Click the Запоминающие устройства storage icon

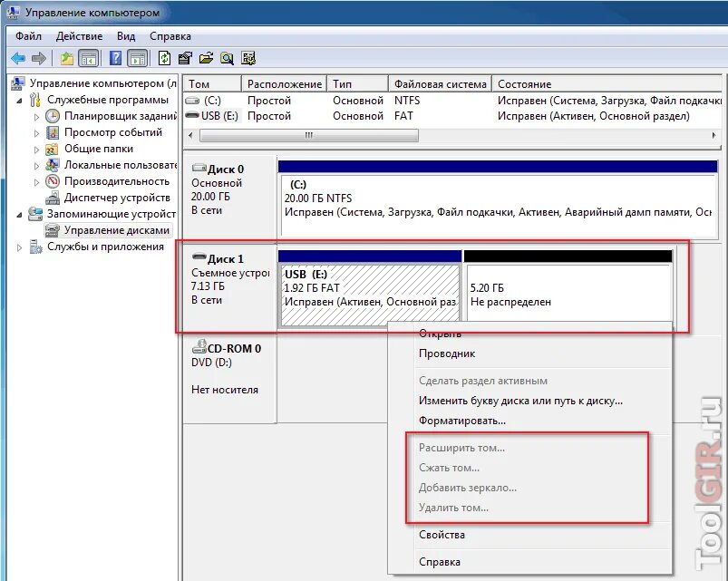coord(35,214)
